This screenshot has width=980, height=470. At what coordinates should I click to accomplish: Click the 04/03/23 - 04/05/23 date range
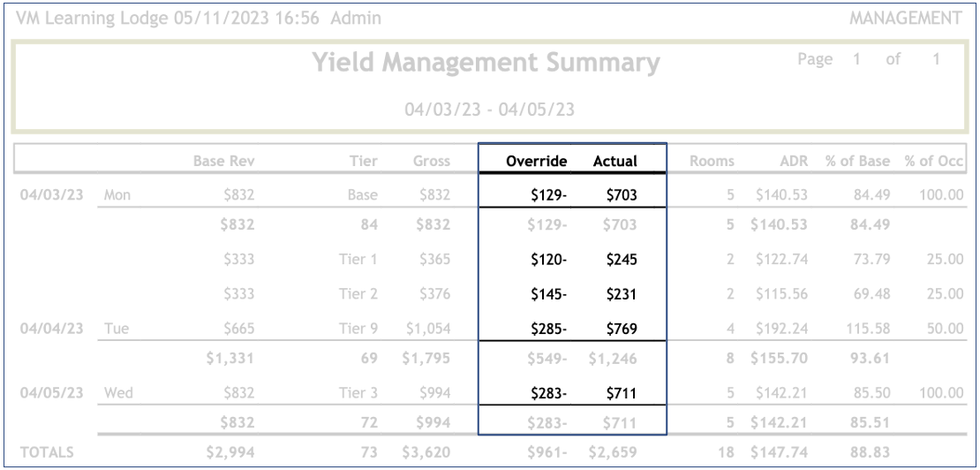(488, 110)
